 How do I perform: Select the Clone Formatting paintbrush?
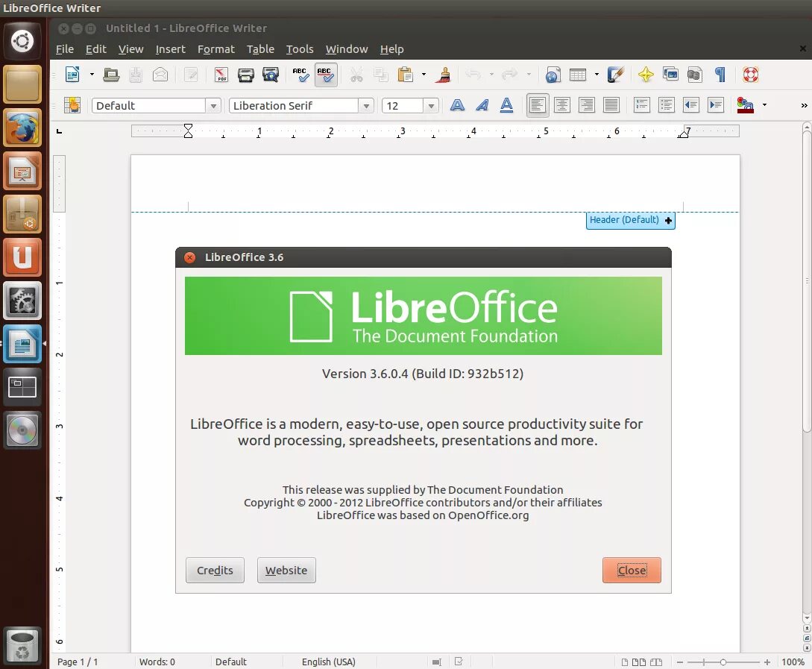coord(444,75)
